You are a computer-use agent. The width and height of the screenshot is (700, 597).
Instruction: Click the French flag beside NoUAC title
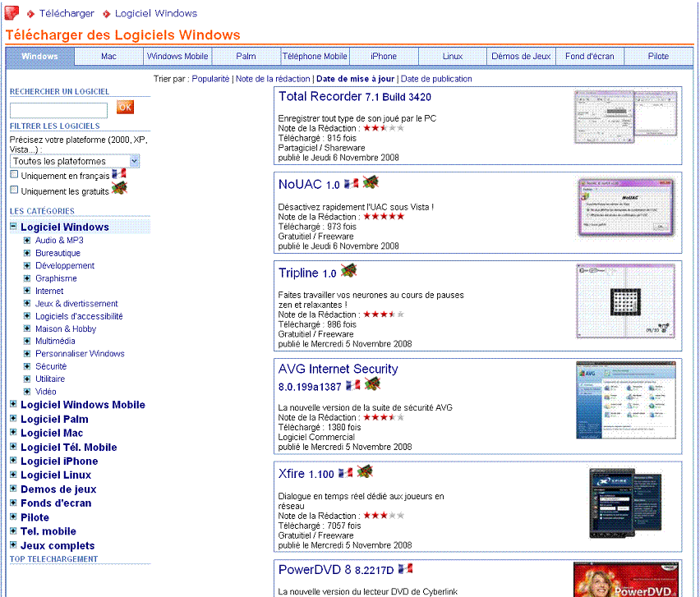pos(352,183)
